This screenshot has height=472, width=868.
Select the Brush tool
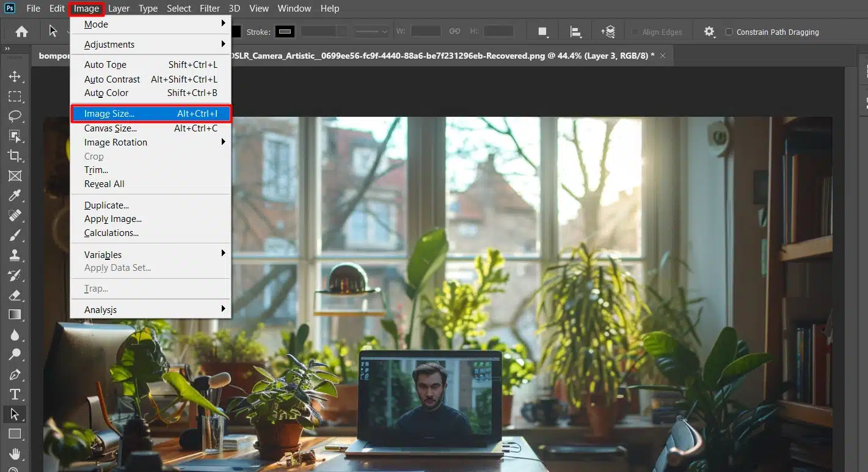pyautogui.click(x=15, y=235)
